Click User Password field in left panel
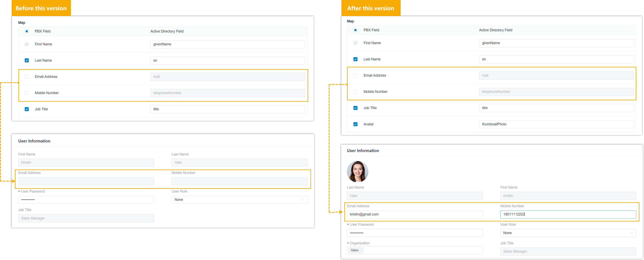This screenshot has height=260, width=644. (86, 200)
